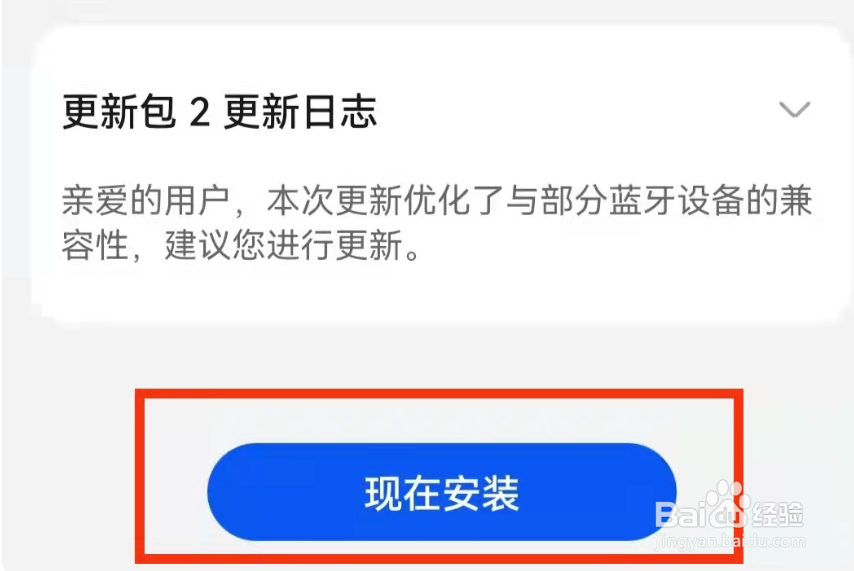Click the 本次更新优化了 phrase in the description
The height and width of the screenshot is (571, 854).
(385, 201)
